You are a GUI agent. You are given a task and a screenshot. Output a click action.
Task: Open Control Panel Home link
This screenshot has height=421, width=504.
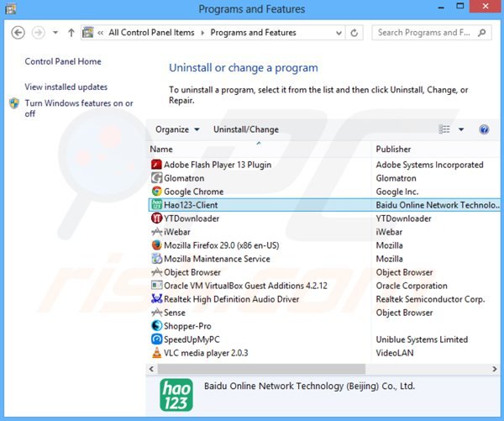pyautogui.click(x=63, y=61)
